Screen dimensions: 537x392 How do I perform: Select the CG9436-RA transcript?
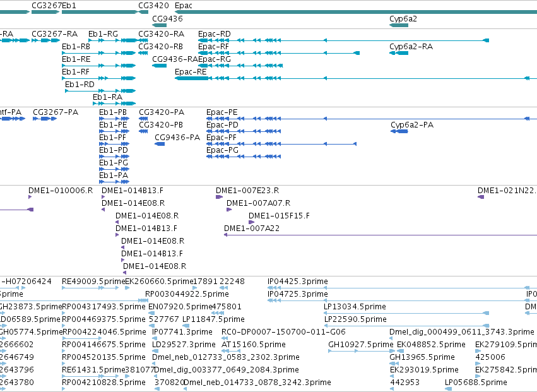coord(159,66)
